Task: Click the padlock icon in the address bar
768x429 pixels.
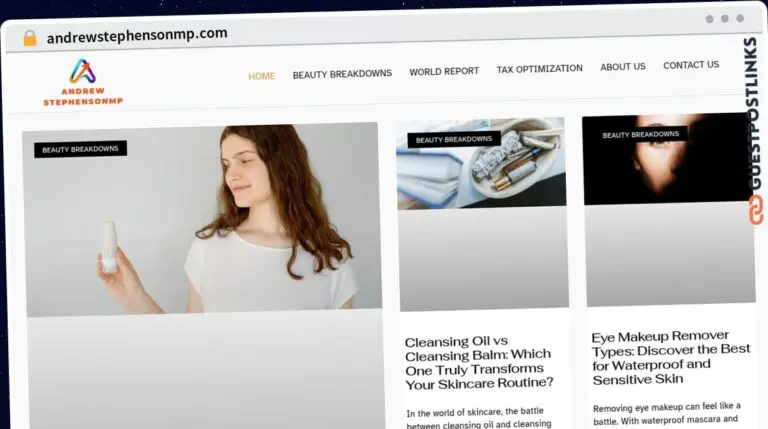Action: (30, 38)
